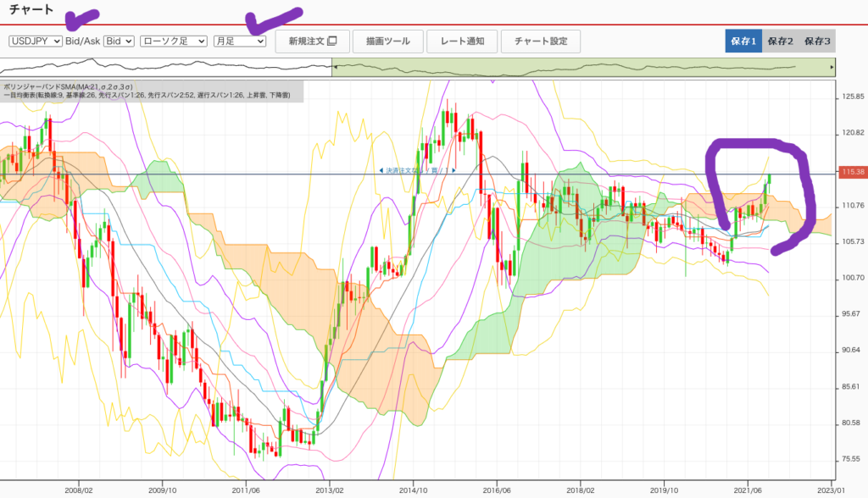Click the red 115.38 current price tag
Screen dimensions: 868x498
(853, 172)
